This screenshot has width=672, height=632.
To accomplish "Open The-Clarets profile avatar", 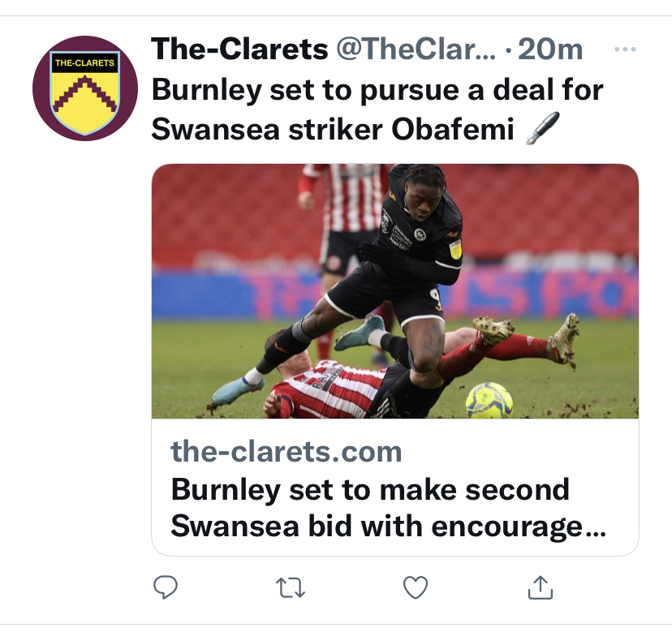I will click(x=85, y=88).
